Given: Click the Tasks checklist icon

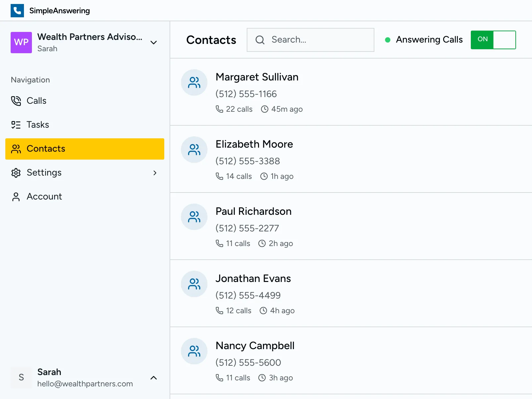Looking at the screenshot, I should (16, 125).
